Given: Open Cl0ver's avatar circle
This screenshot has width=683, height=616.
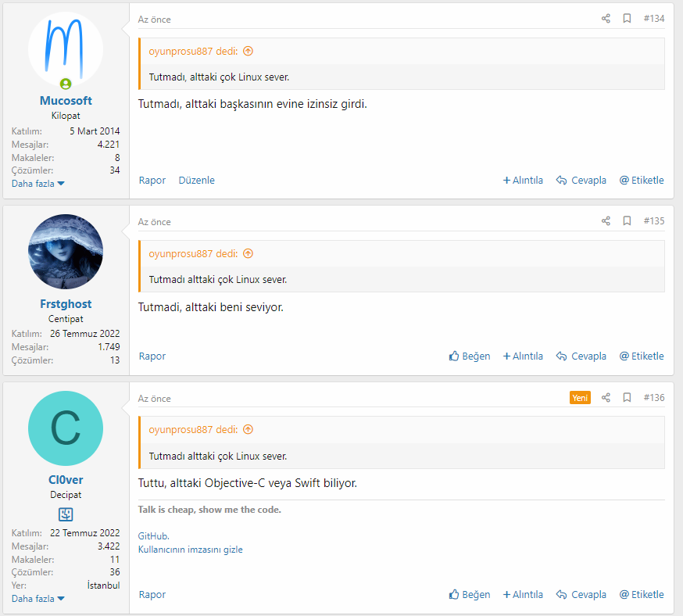Looking at the screenshot, I should 66,428.
